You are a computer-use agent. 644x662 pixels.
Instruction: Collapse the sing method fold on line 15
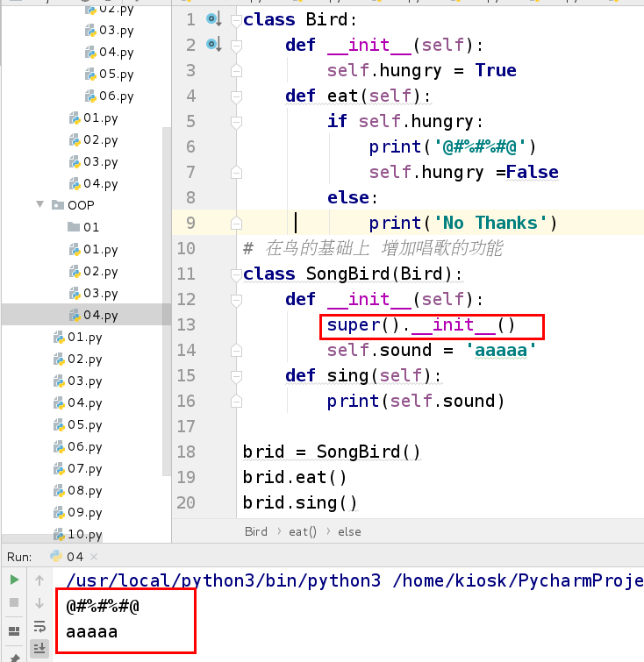236,376
